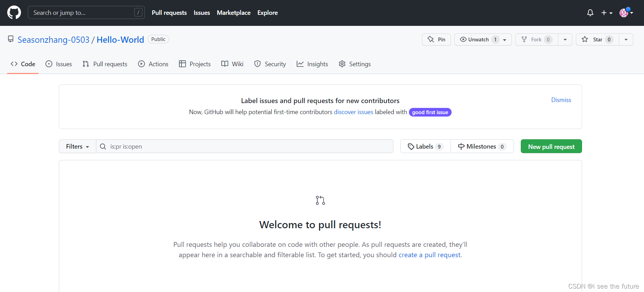The image size is (644, 292).
Task: Click the Star count badge 0
Action: click(x=609, y=39)
